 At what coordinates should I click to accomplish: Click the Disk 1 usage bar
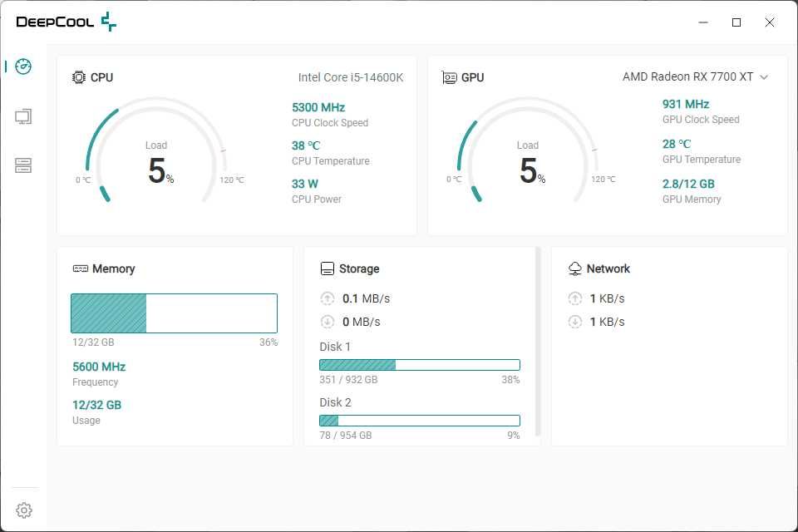[x=420, y=365]
